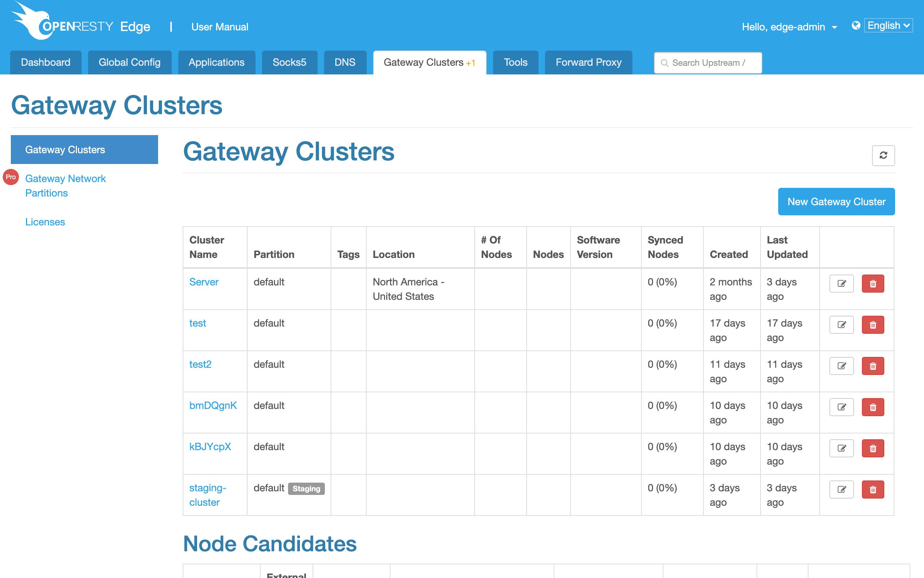Screen dimensions: 924x578
Task: Go to the Applications tab
Action: click(x=217, y=62)
